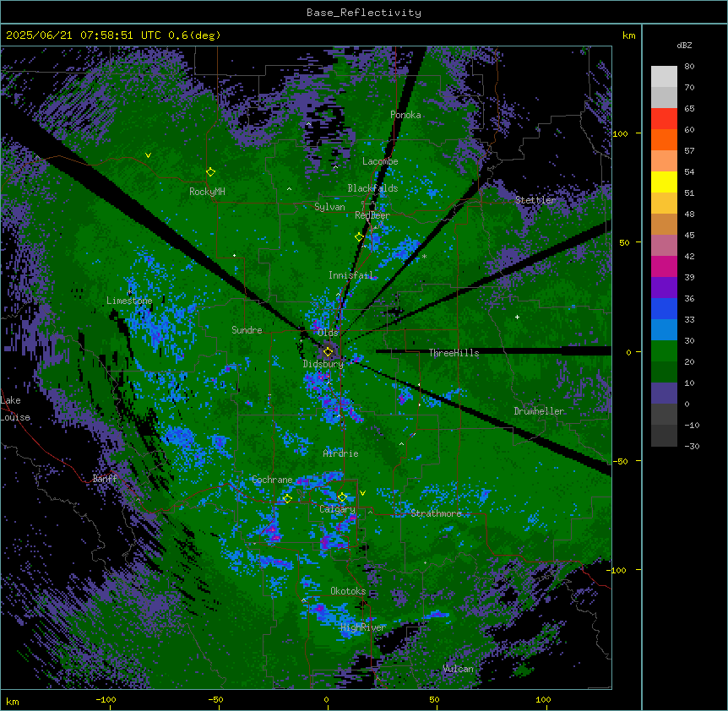This screenshot has height=711, width=728.
Task: Click the Base_Reflectivity title text
Action: coord(364,13)
